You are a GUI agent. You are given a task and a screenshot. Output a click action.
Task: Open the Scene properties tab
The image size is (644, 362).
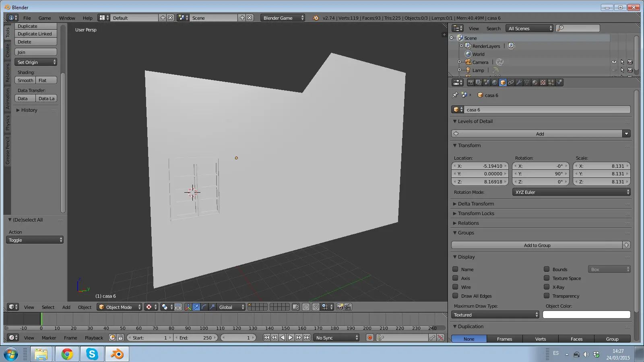click(x=487, y=82)
